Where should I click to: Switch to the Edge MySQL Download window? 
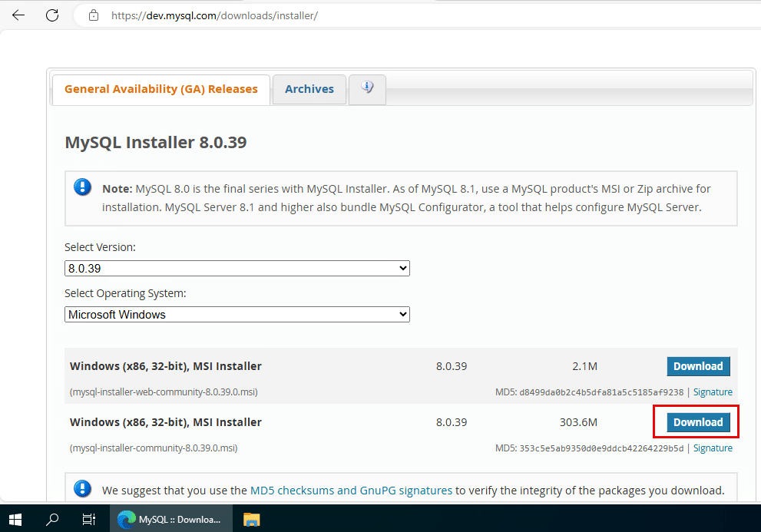pyautogui.click(x=170, y=520)
